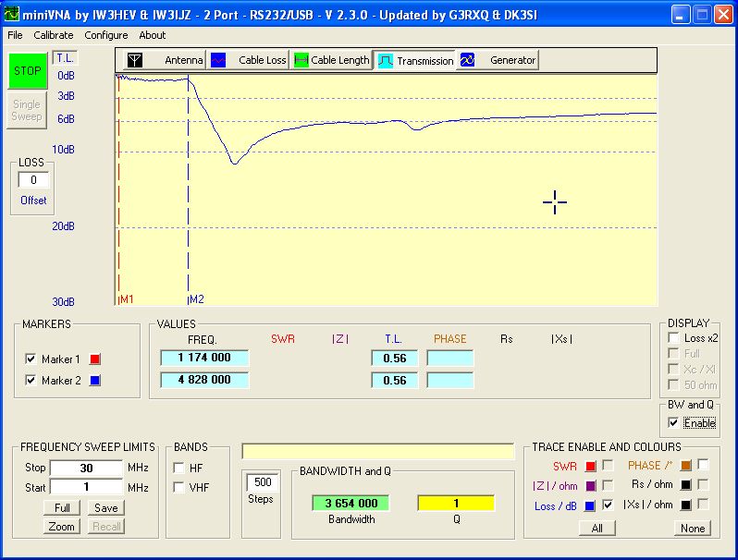Open the Configure menu
Image resolution: width=738 pixels, height=560 pixels.
(106, 35)
